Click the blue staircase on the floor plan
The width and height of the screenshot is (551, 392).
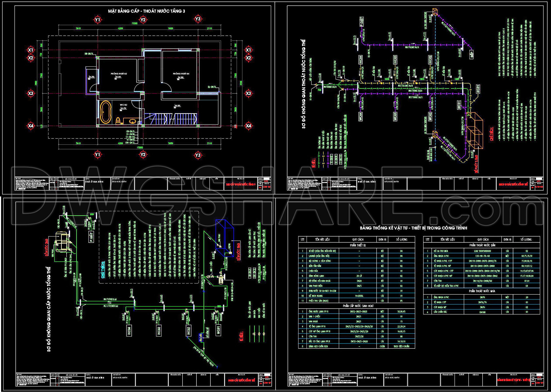[x=171, y=118]
